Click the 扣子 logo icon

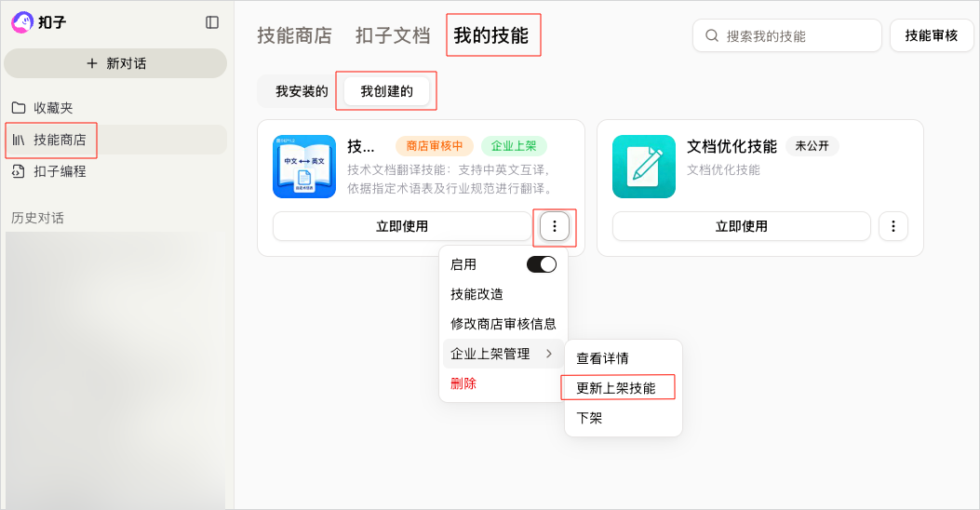coord(22,22)
